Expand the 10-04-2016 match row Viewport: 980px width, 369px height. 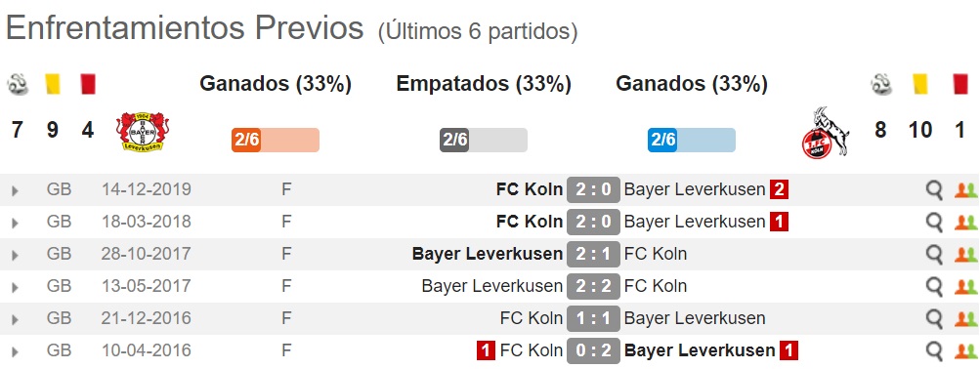click(15, 352)
